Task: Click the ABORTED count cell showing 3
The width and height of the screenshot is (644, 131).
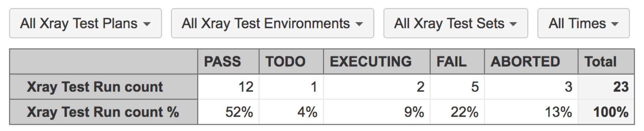Action: pos(531,87)
